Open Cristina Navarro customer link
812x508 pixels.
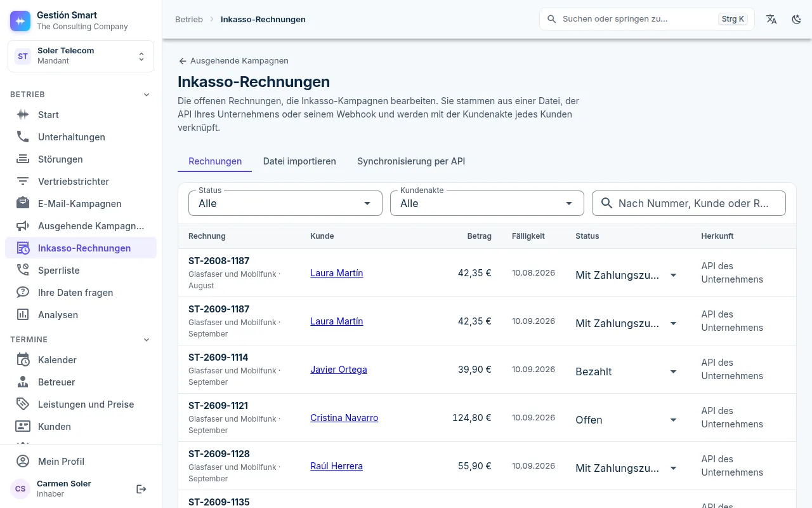344,418
